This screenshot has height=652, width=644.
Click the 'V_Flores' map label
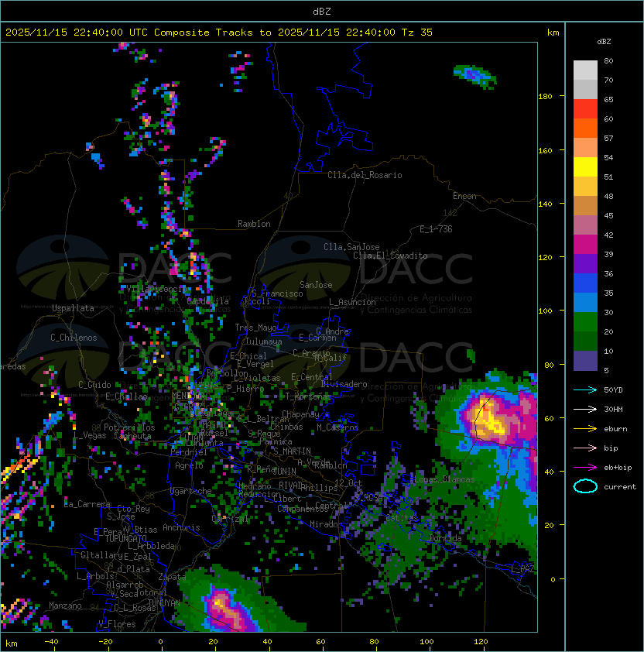117,624
